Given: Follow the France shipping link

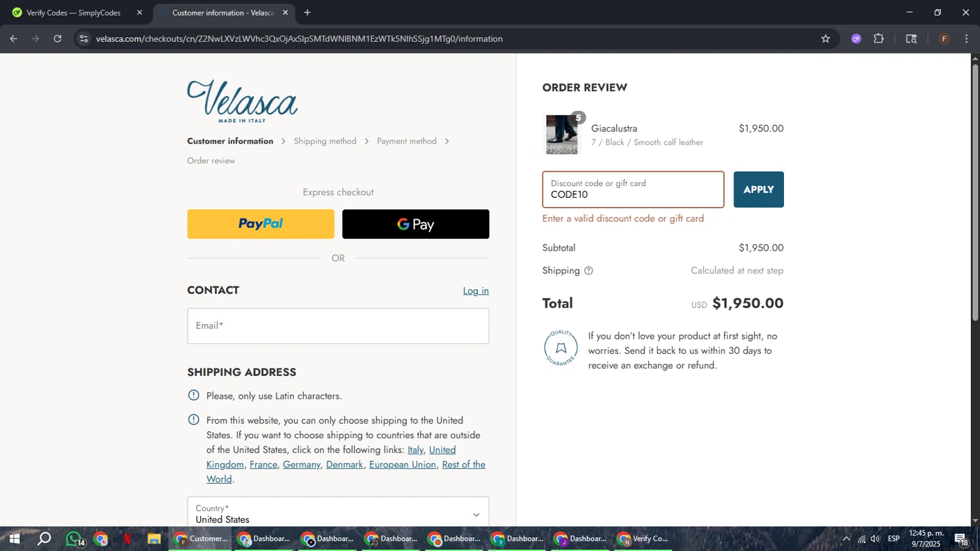Looking at the screenshot, I should point(263,464).
